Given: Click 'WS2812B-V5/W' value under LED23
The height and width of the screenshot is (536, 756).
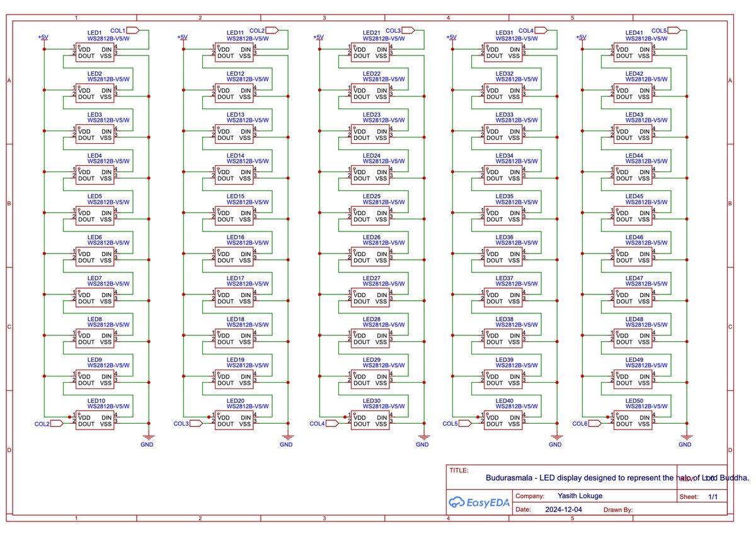Looking at the screenshot, I should pos(384,120).
